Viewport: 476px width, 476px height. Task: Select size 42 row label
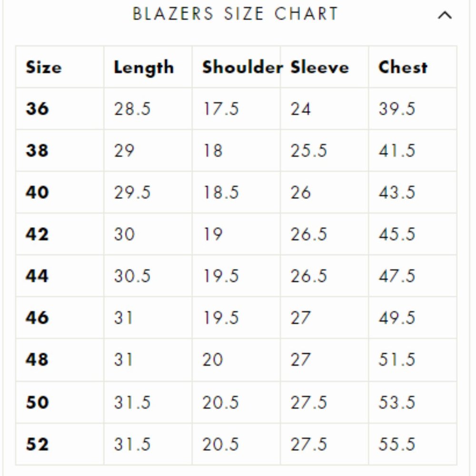(37, 235)
